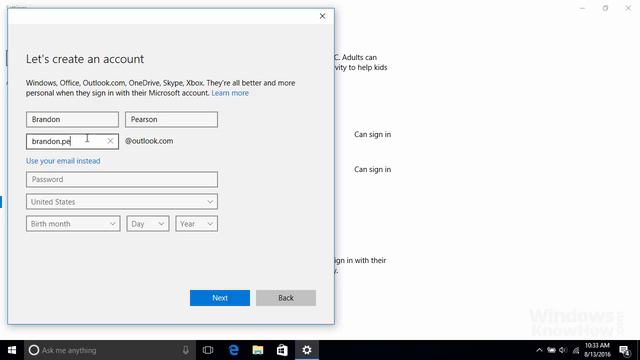Click the Back button
This screenshot has height=360, width=640.
[286, 298]
